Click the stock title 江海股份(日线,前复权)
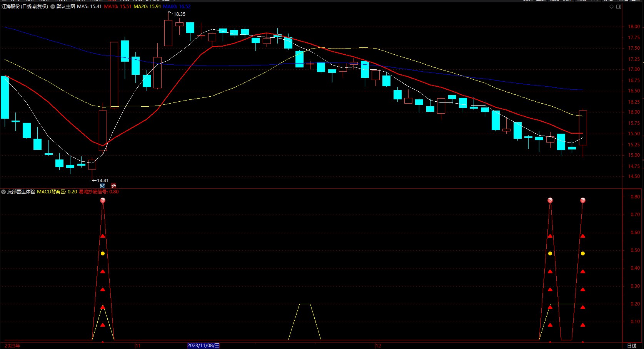Screen dimensions: 644x349 pos(25,7)
